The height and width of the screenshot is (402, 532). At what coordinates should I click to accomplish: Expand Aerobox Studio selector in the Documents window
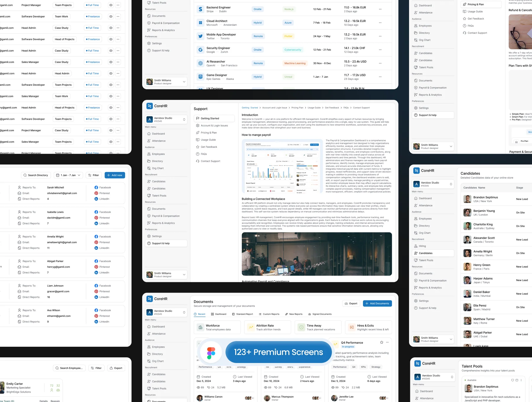pyautogui.click(x=166, y=312)
